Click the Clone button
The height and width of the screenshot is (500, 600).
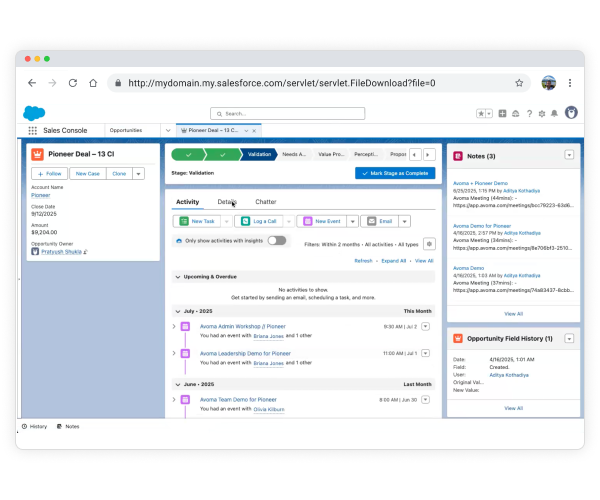[x=119, y=174]
